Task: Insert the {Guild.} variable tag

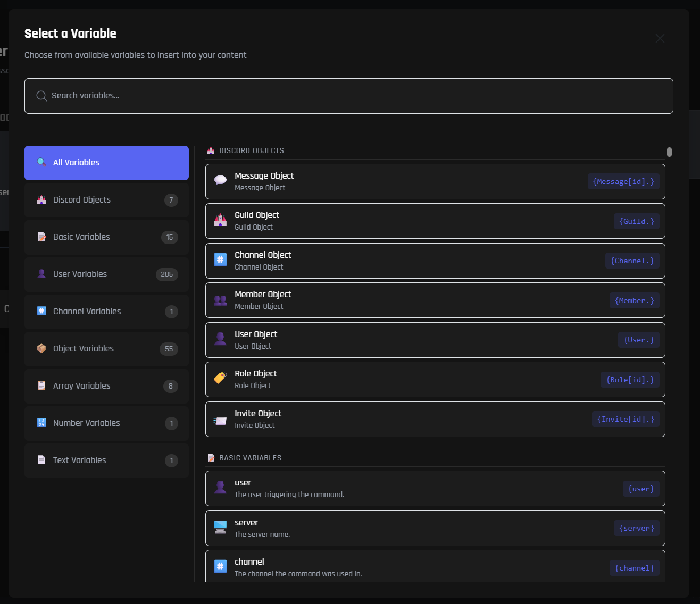Action: 636,221
